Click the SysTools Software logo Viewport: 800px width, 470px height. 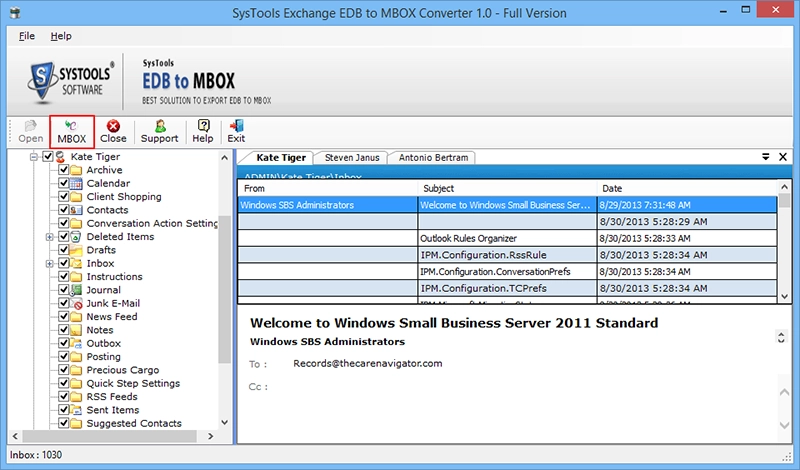pyautogui.click(x=71, y=81)
